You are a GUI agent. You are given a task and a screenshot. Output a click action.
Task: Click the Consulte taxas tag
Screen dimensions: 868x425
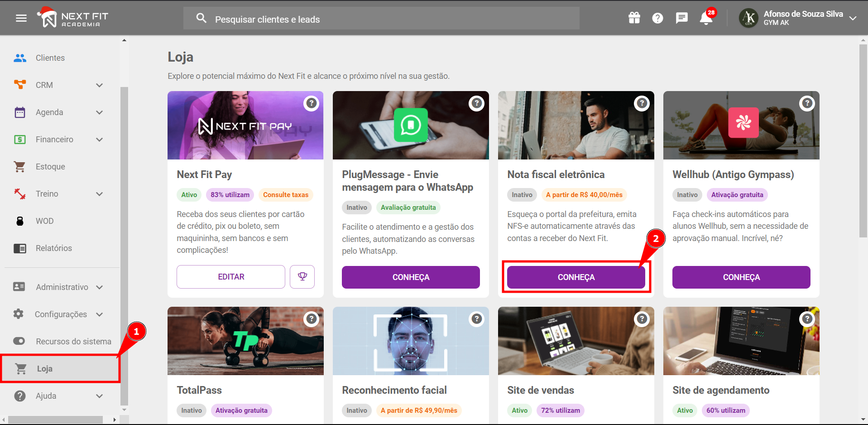click(x=286, y=195)
